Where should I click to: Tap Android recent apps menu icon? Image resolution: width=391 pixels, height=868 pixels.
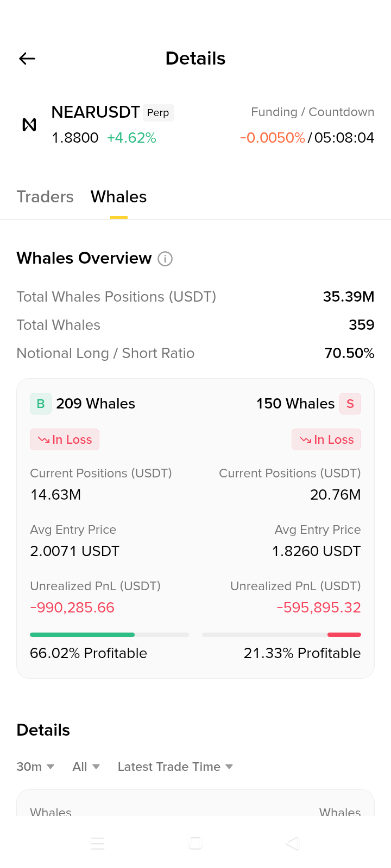tap(98, 843)
